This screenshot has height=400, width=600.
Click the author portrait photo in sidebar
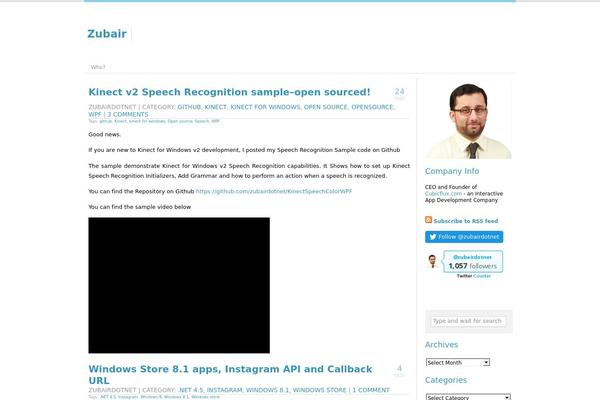(x=468, y=120)
